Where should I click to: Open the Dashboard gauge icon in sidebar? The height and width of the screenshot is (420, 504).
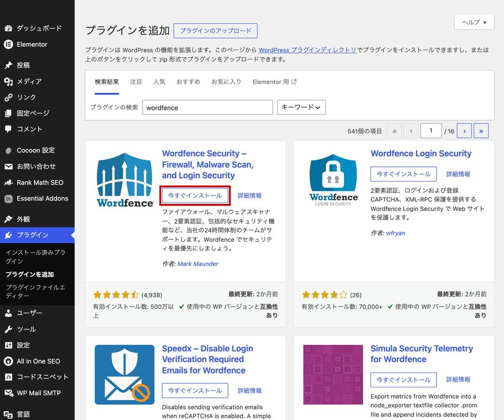(x=9, y=28)
